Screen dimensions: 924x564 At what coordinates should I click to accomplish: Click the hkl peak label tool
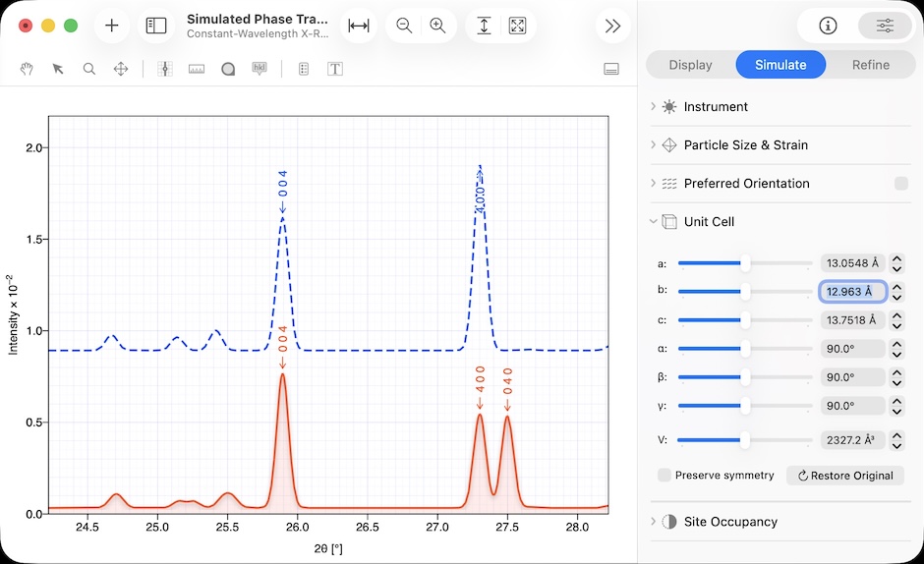coord(260,69)
